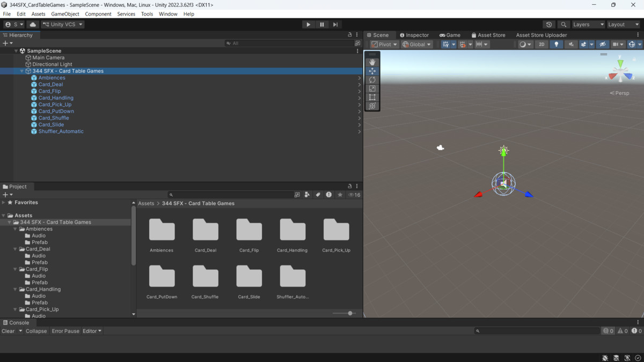The height and width of the screenshot is (362, 644).
Task: Lock the Hierarchy panel
Action: (x=350, y=35)
